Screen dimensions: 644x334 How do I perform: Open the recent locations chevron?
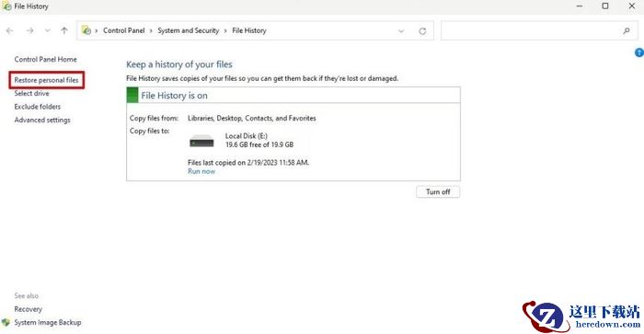48,30
